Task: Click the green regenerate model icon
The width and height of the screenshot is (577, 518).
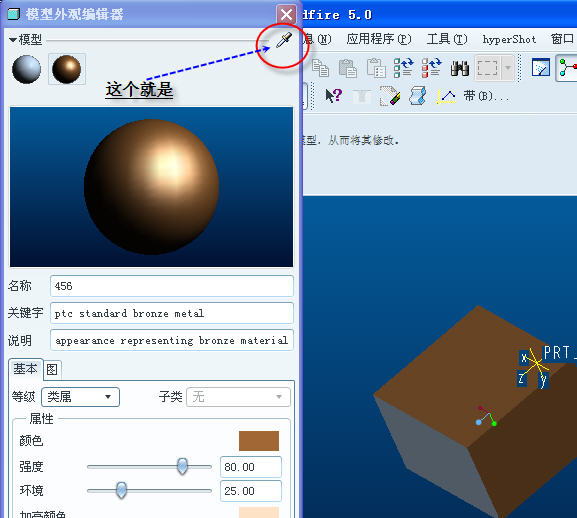Action: pyautogui.click(x=403, y=68)
